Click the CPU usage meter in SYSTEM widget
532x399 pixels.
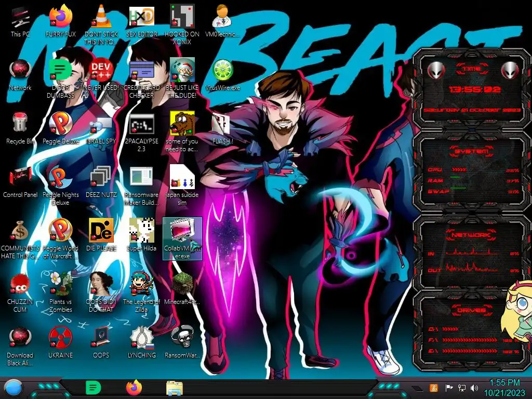click(x=473, y=170)
